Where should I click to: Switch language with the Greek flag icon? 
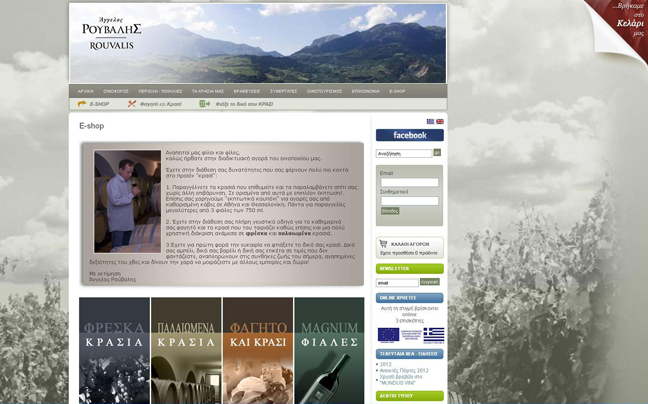pyautogui.click(x=430, y=122)
